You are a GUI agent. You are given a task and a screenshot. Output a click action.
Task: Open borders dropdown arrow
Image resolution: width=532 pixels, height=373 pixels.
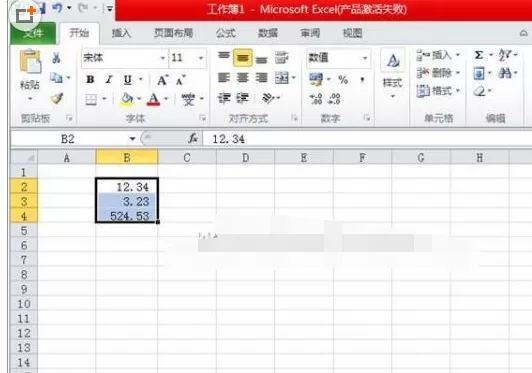tap(104, 99)
